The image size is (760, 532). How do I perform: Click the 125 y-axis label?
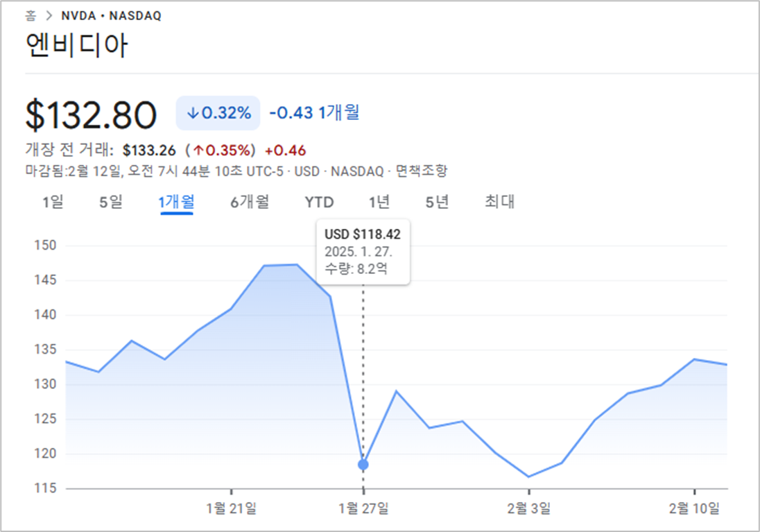pyautogui.click(x=45, y=419)
